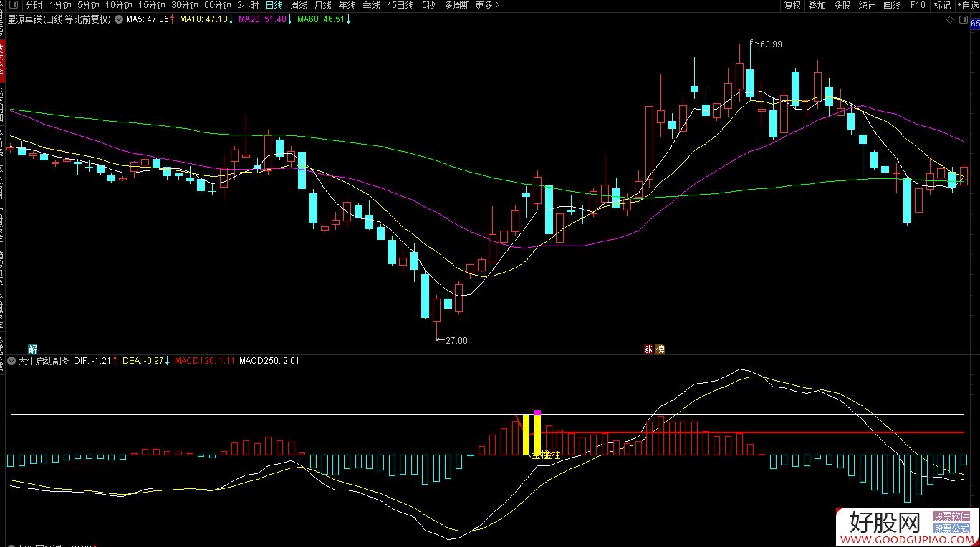Select the 5分钟 period

(88, 5)
